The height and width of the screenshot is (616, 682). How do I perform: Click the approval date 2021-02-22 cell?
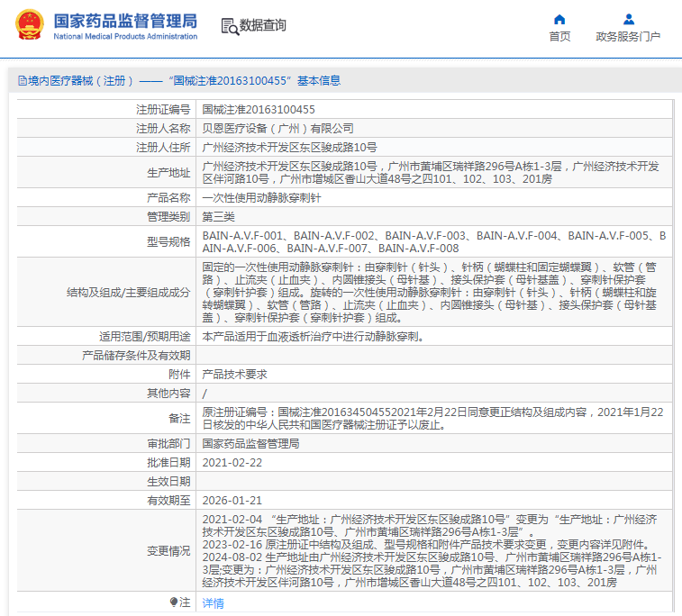point(232,462)
